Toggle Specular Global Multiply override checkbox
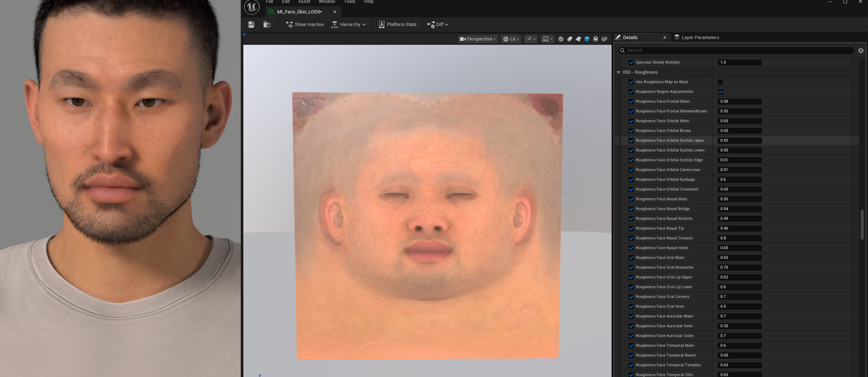The height and width of the screenshot is (377, 868). click(631, 62)
